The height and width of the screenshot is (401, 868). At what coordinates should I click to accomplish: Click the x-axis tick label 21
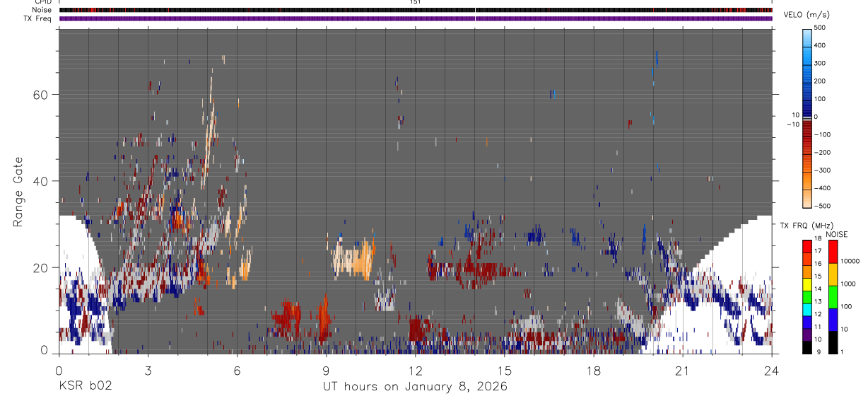(x=683, y=371)
